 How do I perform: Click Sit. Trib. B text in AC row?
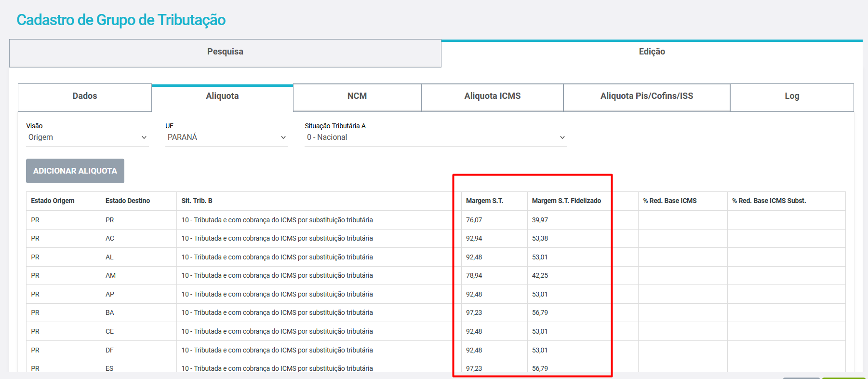pos(277,238)
